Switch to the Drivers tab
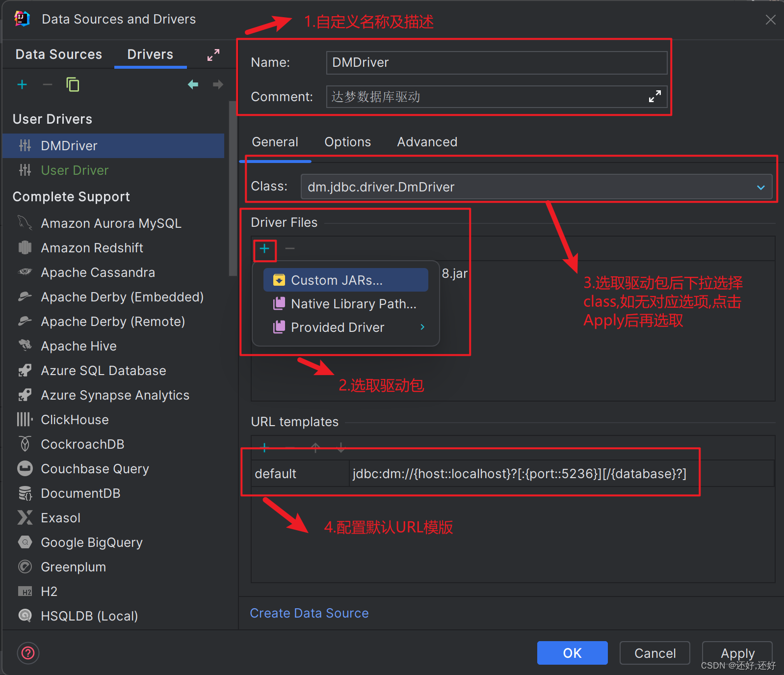 (x=150, y=54)
